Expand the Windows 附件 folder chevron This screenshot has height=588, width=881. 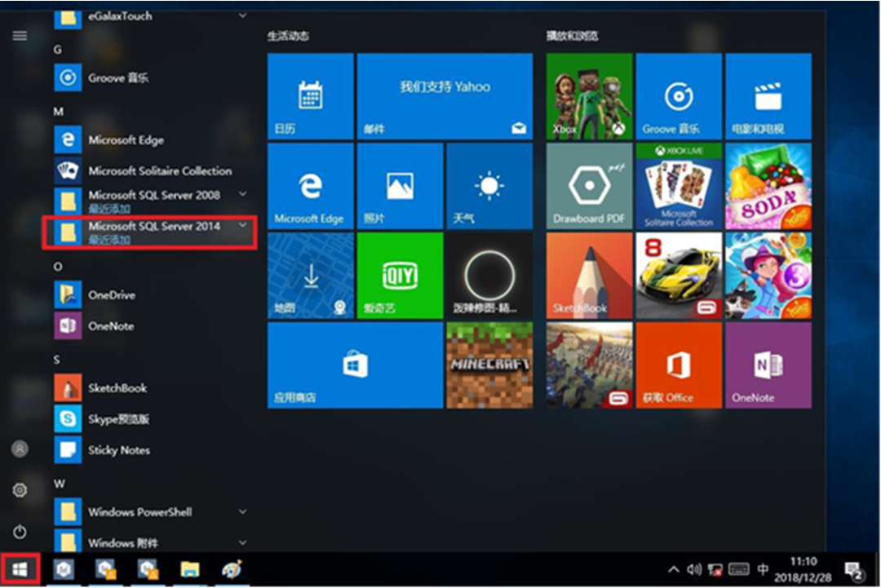pyautogui.click(x=243, y=542)
